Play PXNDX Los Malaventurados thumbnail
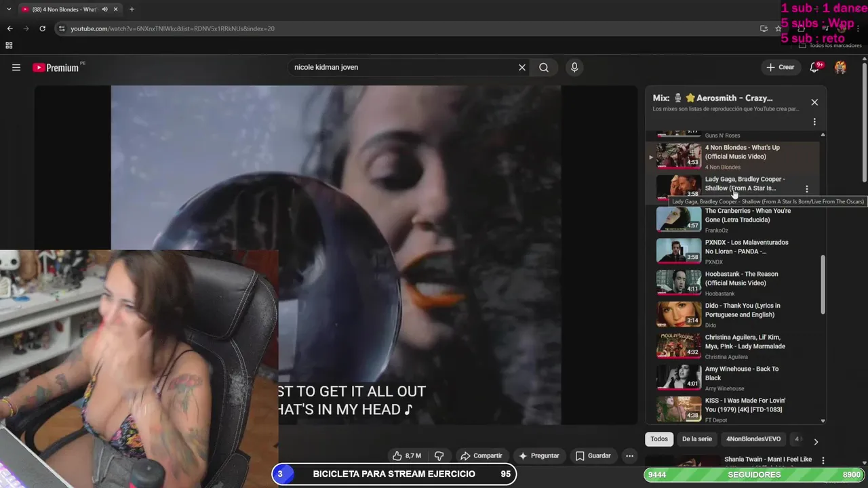Screen dimensions: 868x488 (679, 250)
